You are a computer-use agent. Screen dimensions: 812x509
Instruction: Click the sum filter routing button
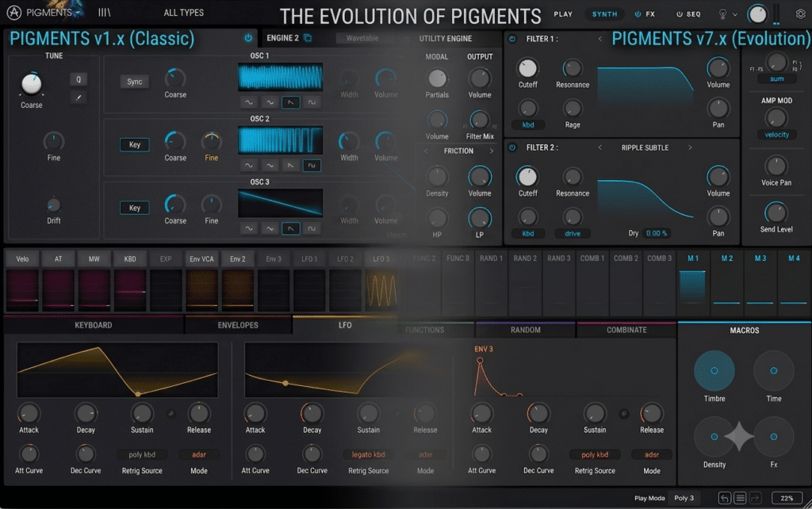(x=776, y=79)
